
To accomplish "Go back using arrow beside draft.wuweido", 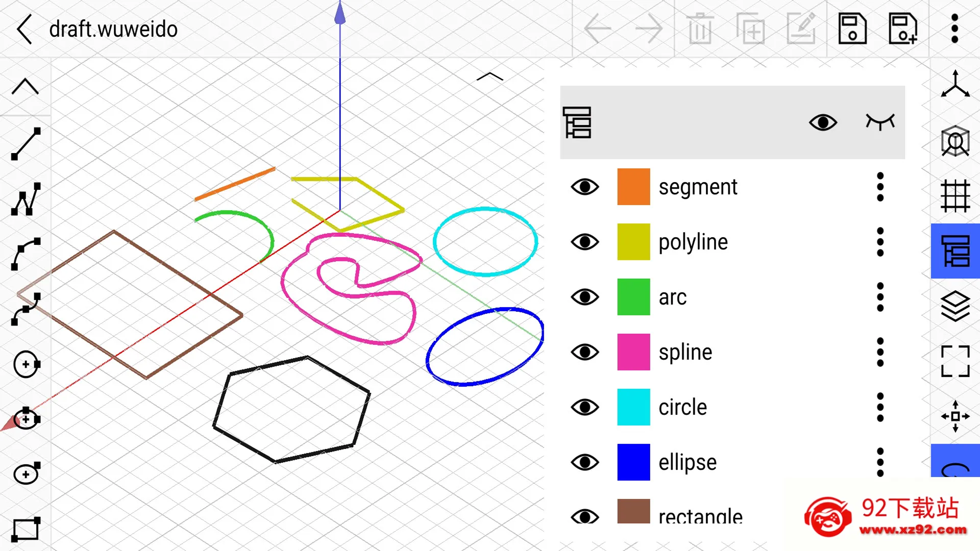I will [x=24, y=29].
